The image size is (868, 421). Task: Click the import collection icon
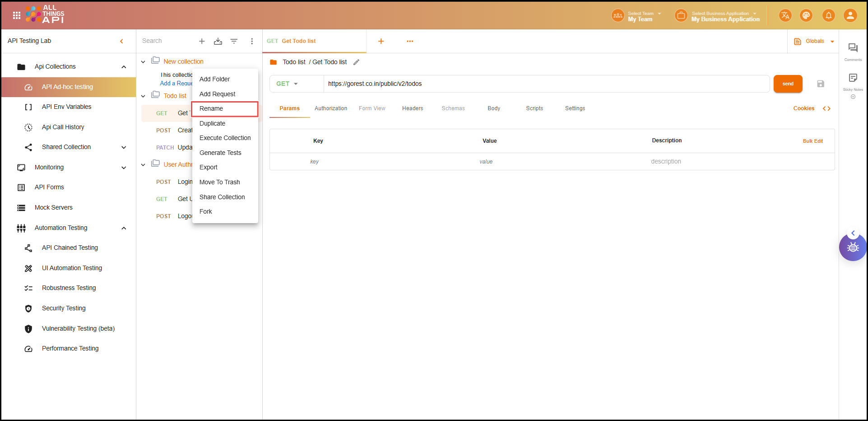218,41
